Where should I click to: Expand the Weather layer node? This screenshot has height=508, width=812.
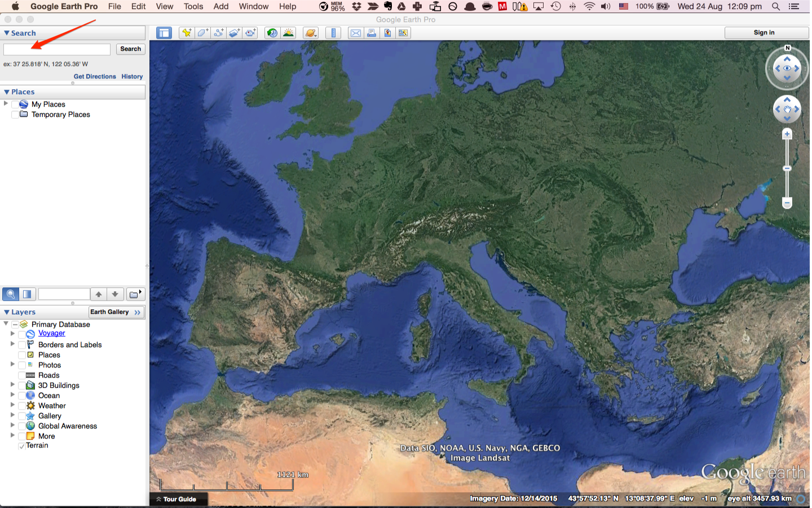(12, 405)
